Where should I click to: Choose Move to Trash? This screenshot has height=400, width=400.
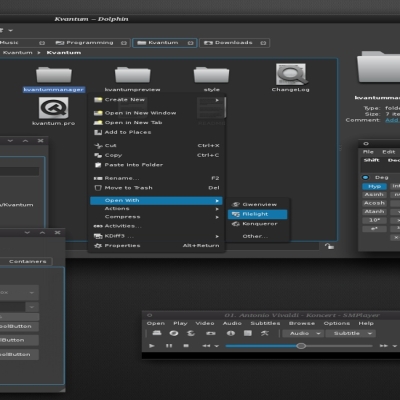pyautogui.click(x=157, y=188)
